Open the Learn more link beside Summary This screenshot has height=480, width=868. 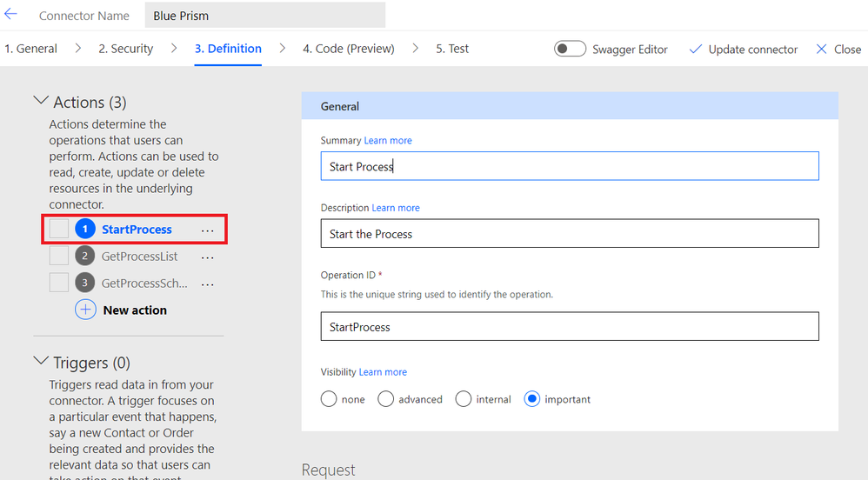pos(388,141)
